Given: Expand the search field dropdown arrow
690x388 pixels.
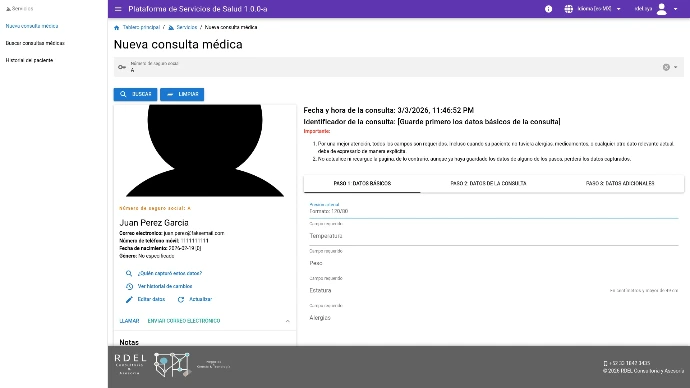Looking at the screenshot, I should click(675, 67).
